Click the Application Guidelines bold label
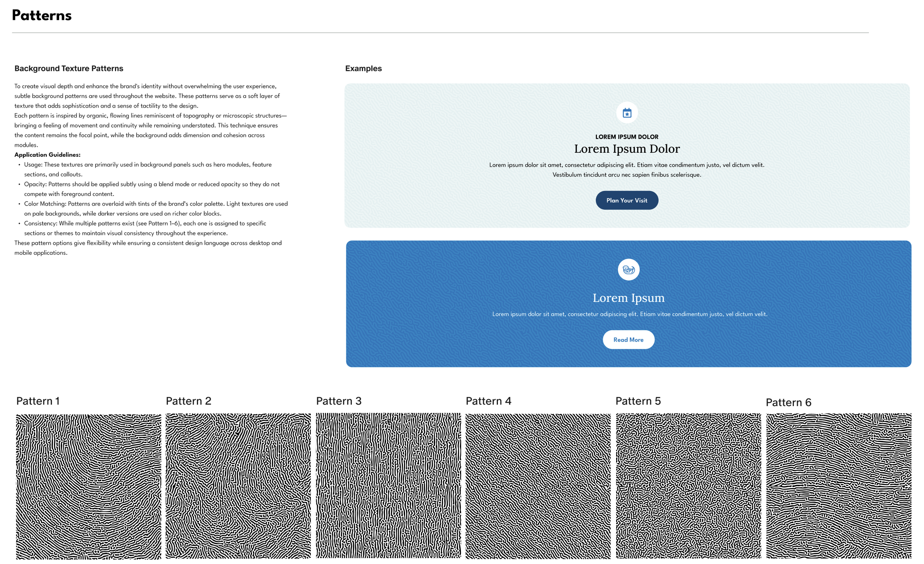This screenshot has height=564, width=924. tap(47, 155)
